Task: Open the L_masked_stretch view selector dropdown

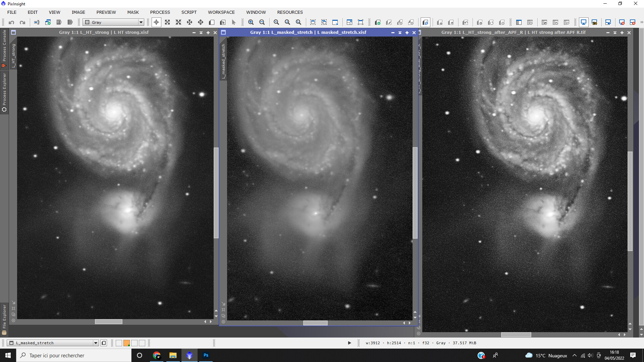Action: [96, 343]
